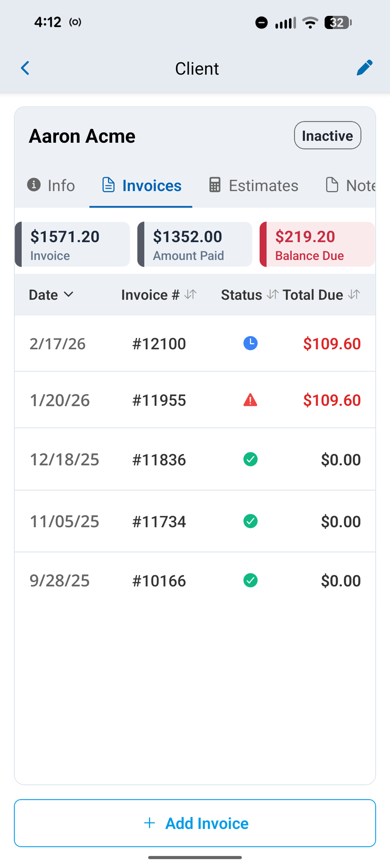Tap the red overdue warning triangle icon
The width and height of the screenshot is (390, 868).
coord(250,400)
